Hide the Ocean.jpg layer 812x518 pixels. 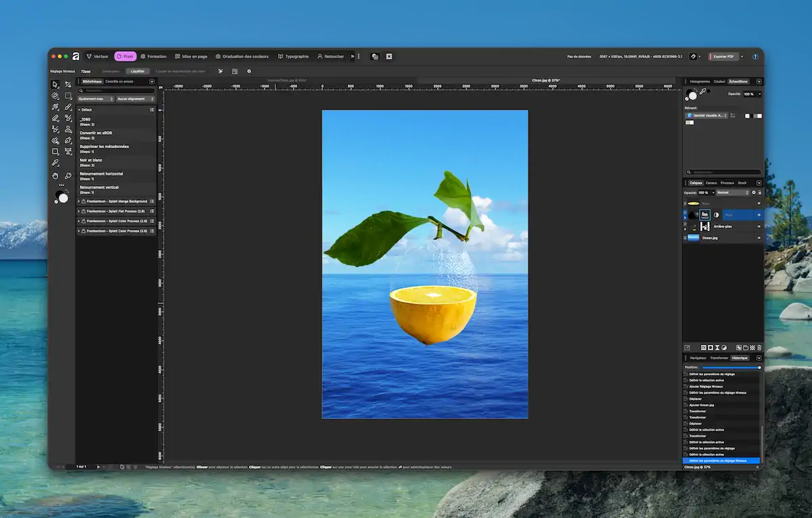coord(759,238)
